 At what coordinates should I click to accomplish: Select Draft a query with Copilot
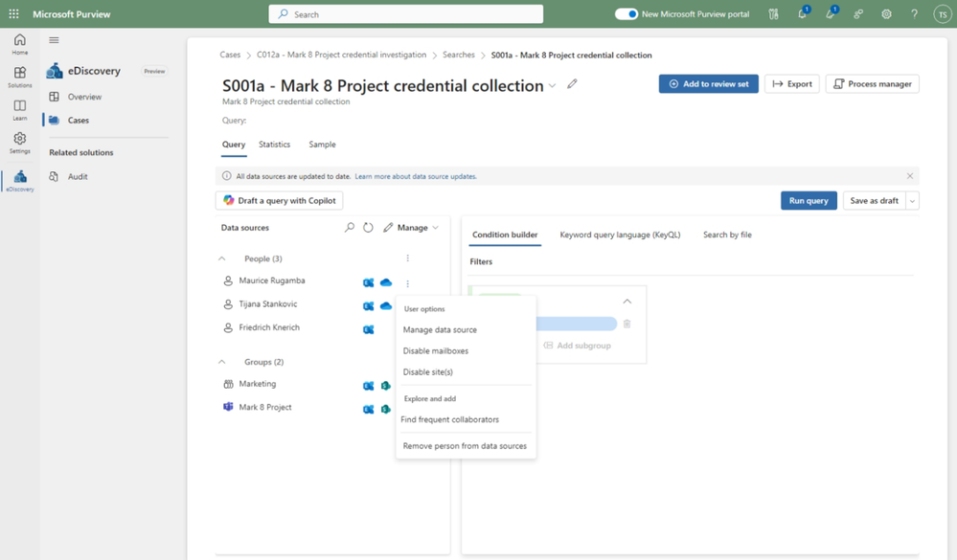pyautogui.click(x=279, y=200)
